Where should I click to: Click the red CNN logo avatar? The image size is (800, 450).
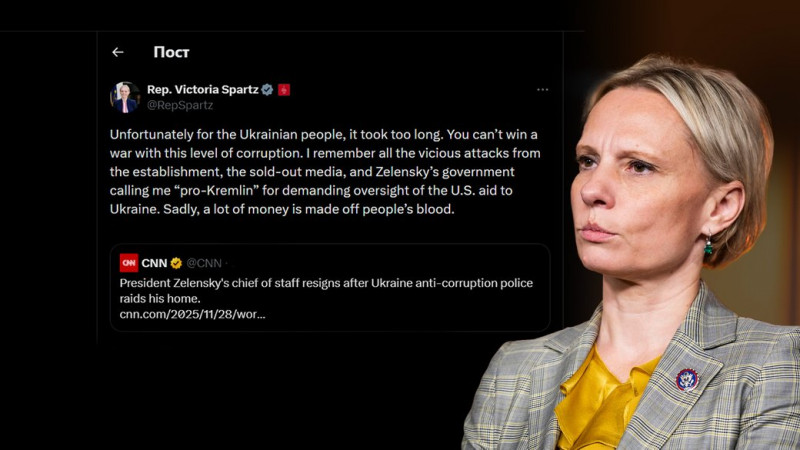(129, 263)
